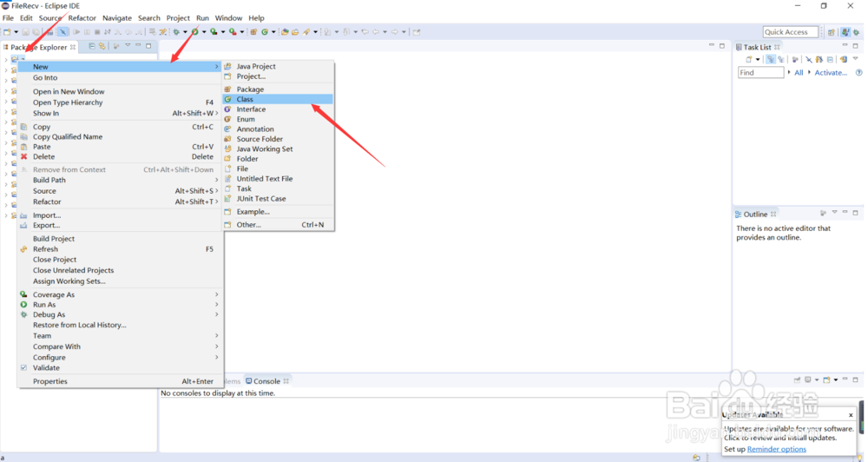Select the Java perspective icon
The image size is (868, 462).
coord(845,32)
